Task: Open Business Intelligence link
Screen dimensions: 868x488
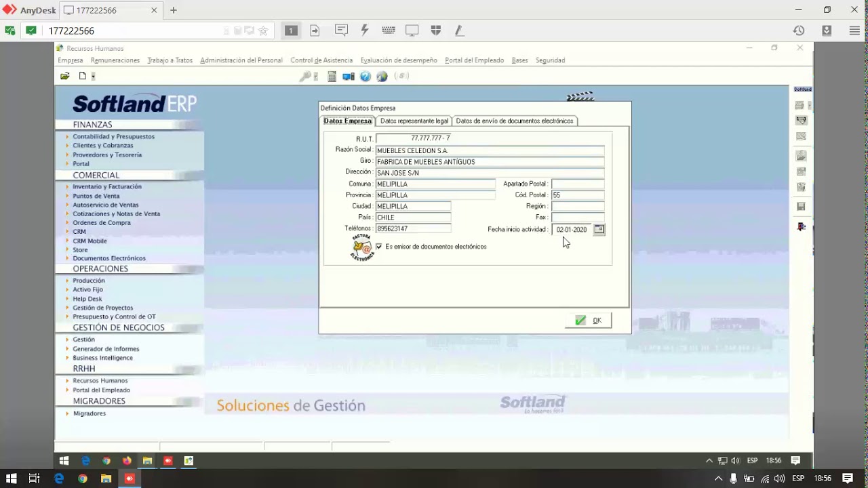Action: 103,358
